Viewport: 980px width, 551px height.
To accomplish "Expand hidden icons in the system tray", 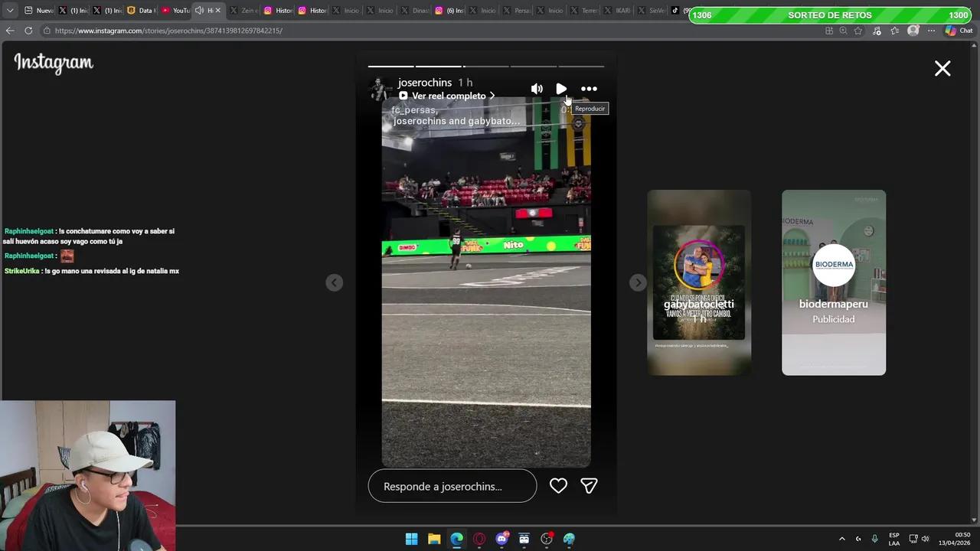I will point(842,538).
